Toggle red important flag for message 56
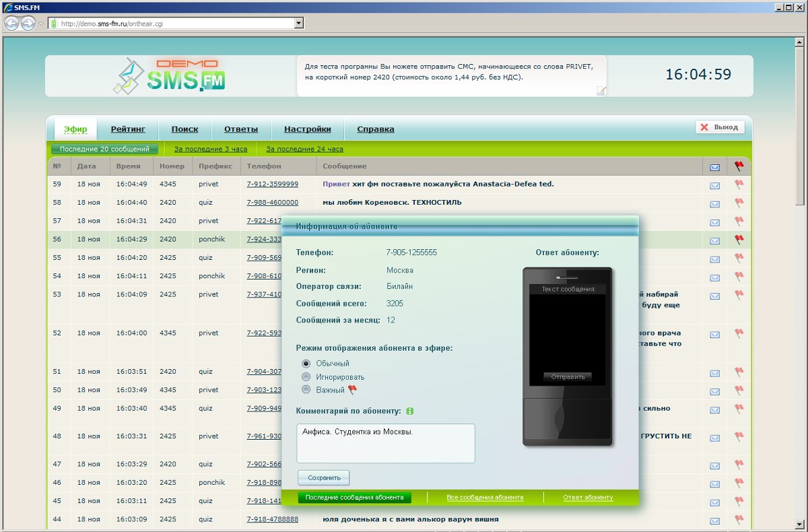Image resolution: width=808 pixels, height=532 pixels. click(739, 239)
